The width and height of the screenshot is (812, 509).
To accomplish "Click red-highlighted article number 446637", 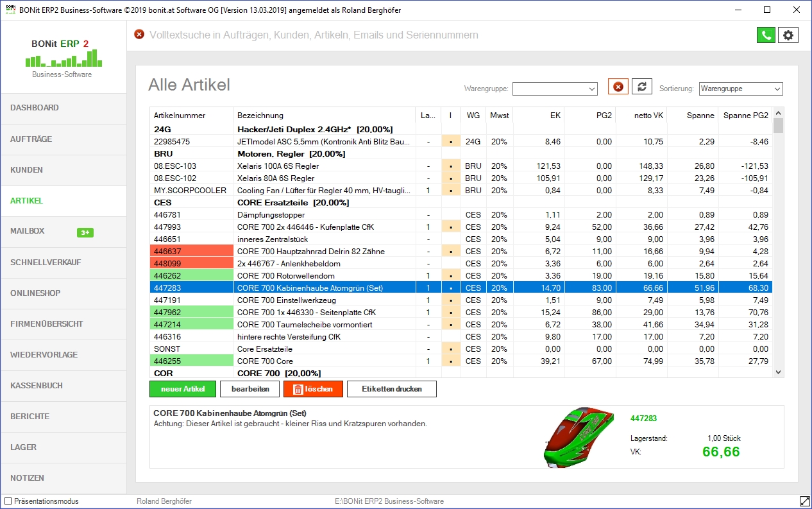I will (191, 251).
